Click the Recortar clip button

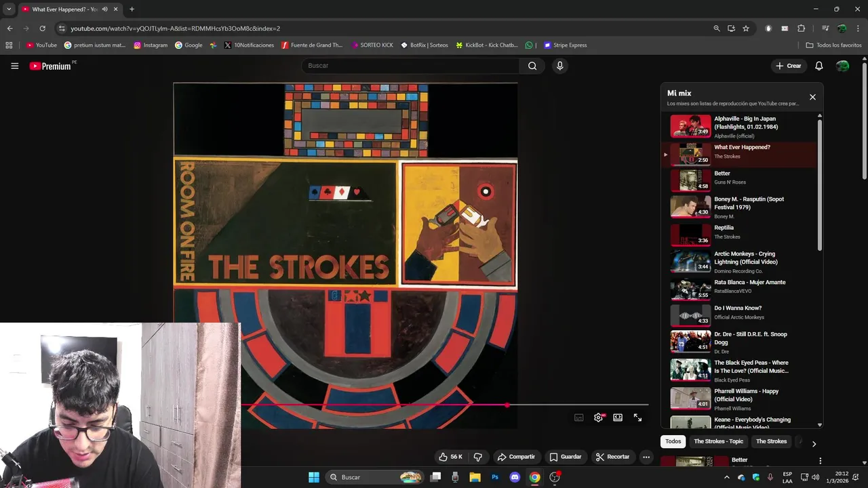point(612,457)
